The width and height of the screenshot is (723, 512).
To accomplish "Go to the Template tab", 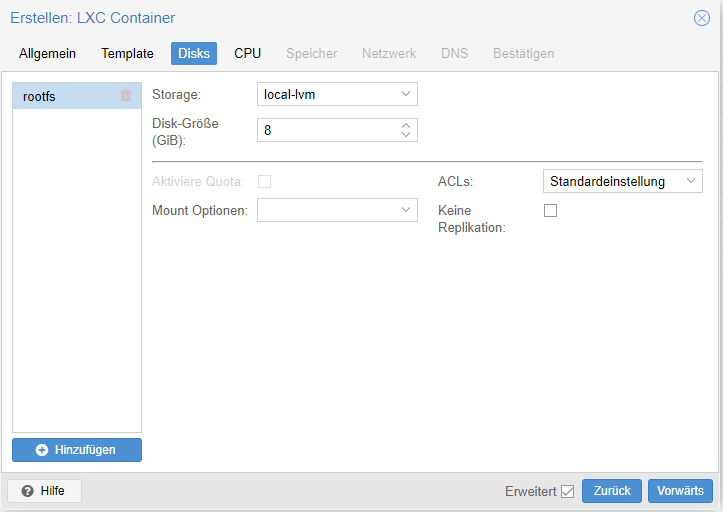I will [127, 53].
